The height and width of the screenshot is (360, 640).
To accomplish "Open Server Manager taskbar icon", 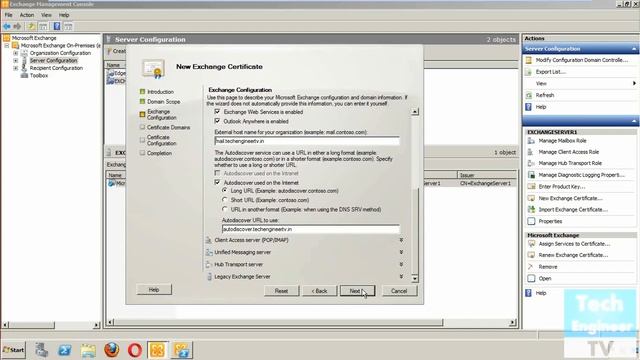I will point(41,350).
